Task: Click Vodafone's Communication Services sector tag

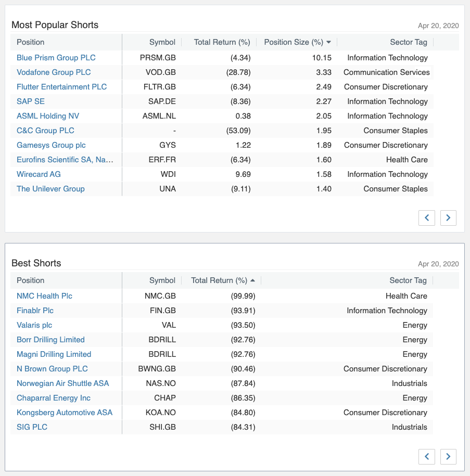Action: tap(386, 72)
